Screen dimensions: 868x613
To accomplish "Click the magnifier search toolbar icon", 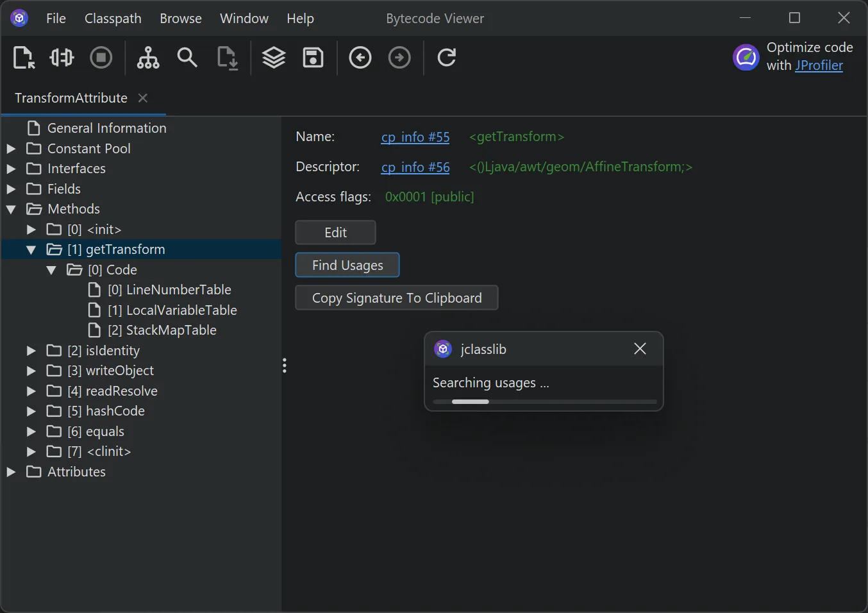I will (187, 58).
